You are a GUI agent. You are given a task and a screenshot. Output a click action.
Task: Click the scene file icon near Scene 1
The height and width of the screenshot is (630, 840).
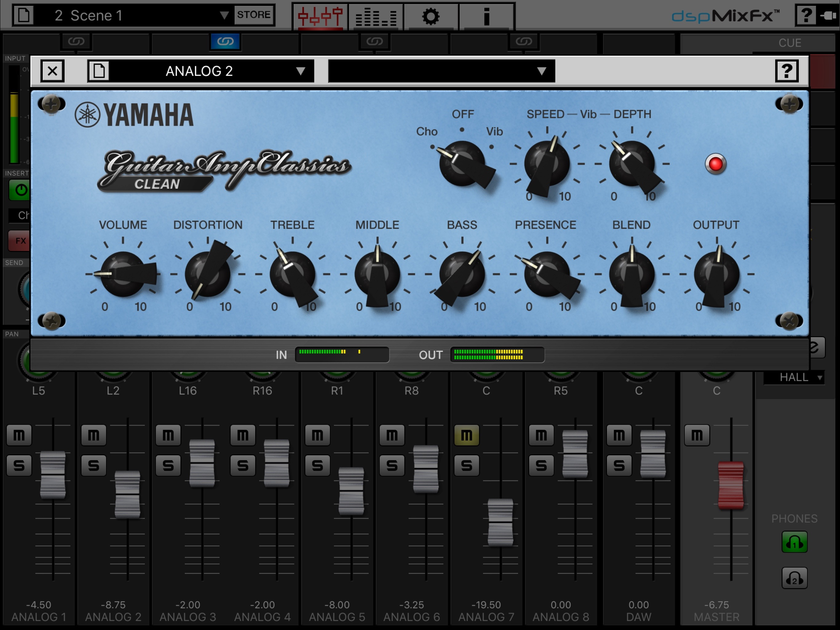click(24, 15)
